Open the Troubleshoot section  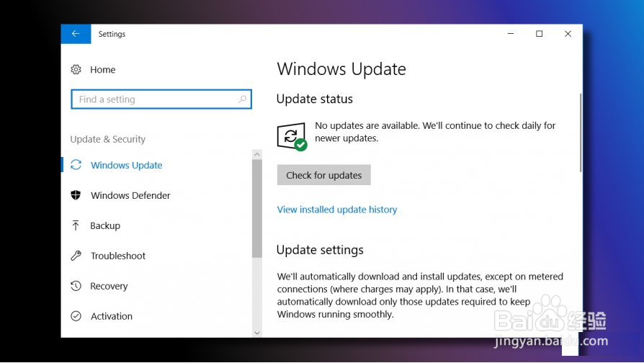pyautogui.click(x=118, y=256)
